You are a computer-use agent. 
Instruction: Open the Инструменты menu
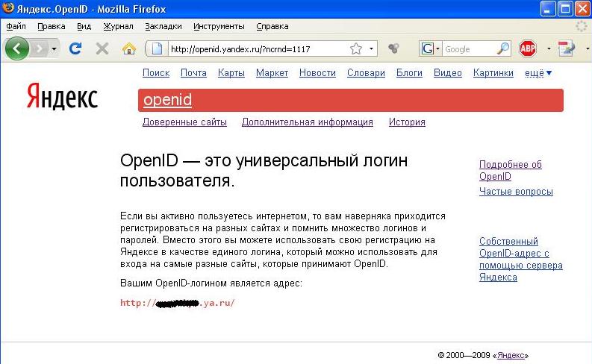click(x=219, y=26)
